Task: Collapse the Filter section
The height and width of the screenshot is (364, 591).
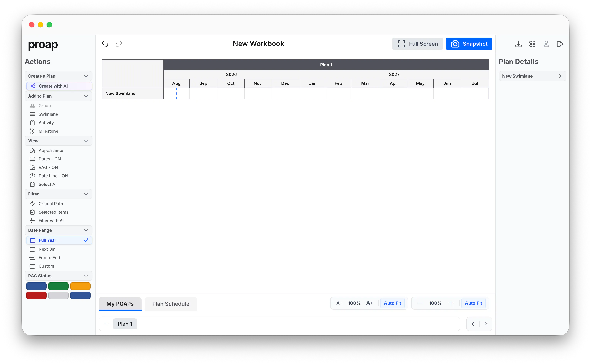Action: click(x=58, y=194)
